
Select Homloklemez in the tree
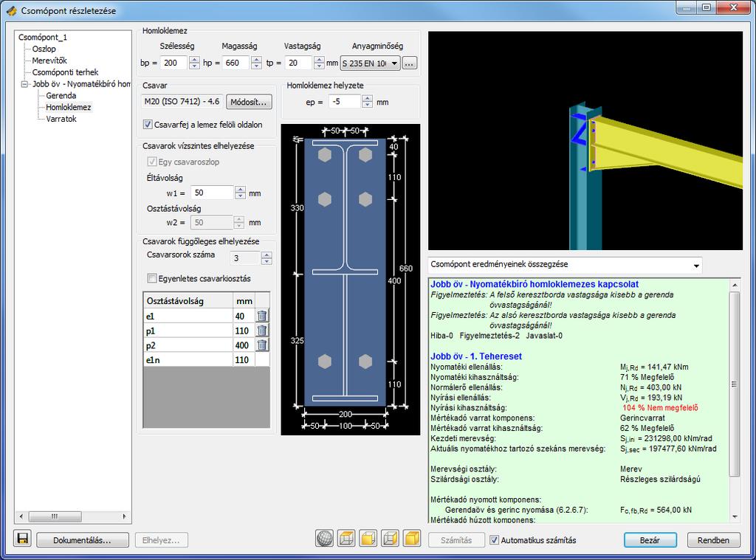point(69,107)
